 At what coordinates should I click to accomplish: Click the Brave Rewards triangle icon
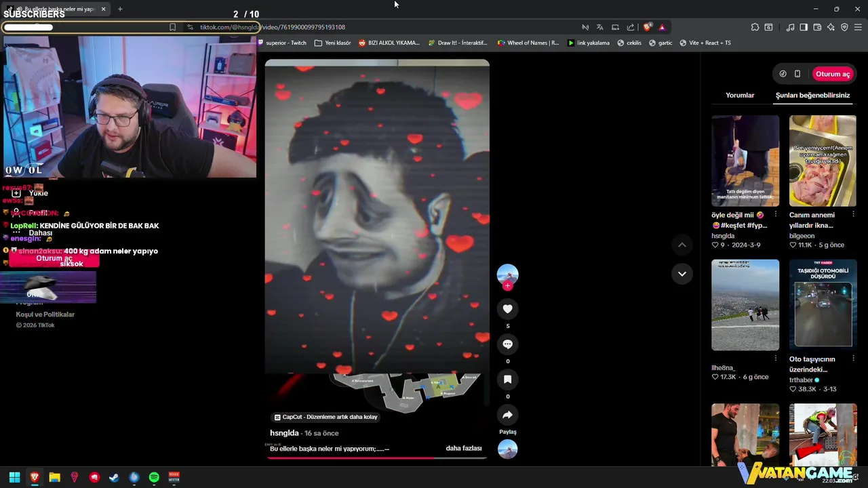(662, 27)
